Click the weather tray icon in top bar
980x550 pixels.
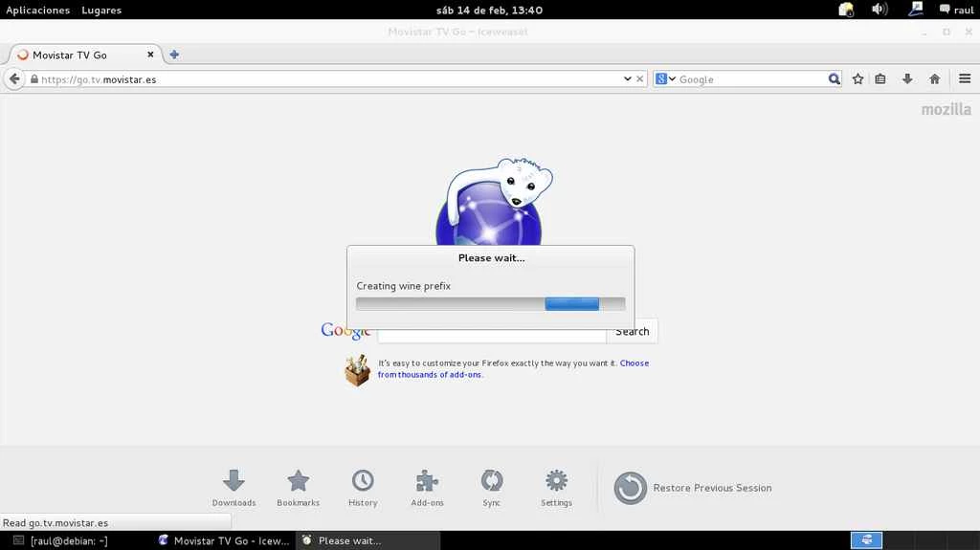click(846, 10)
